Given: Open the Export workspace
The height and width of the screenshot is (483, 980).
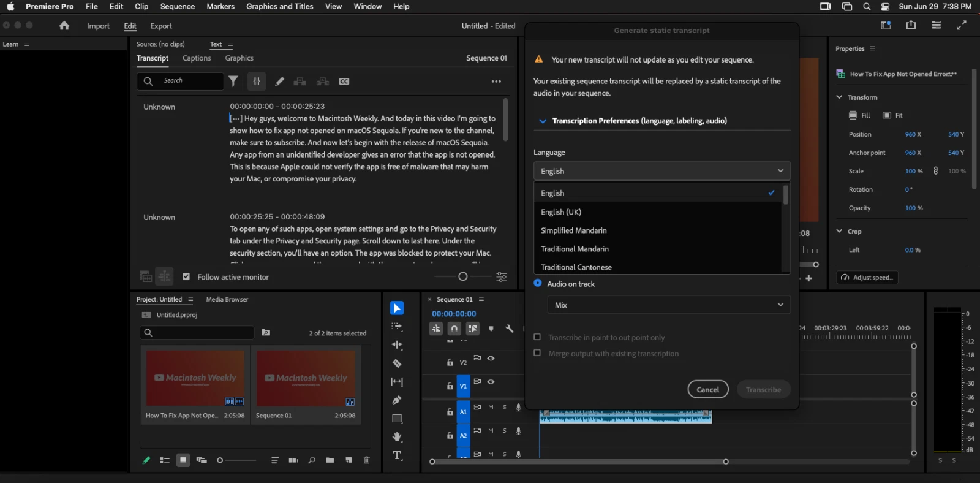Looking at the screenshot, I should pos(161,26).
